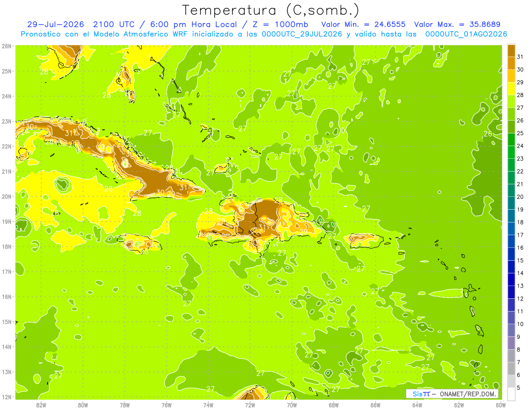Click legend scale value 24

click(x=520, y=146)
